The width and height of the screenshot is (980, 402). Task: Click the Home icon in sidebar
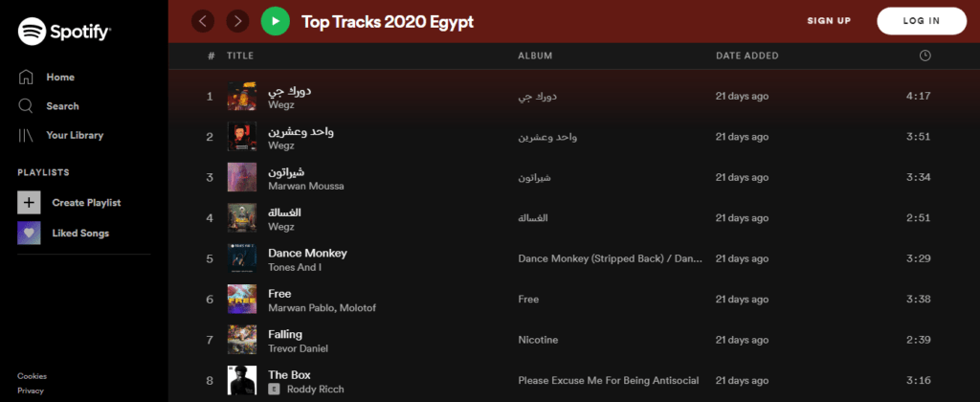coord(27,77)
